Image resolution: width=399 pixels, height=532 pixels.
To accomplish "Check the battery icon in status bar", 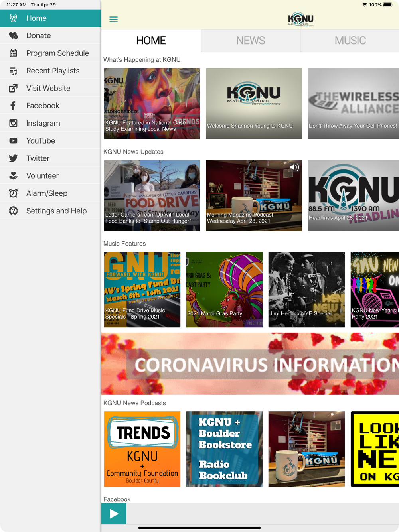I will (388, 5).
